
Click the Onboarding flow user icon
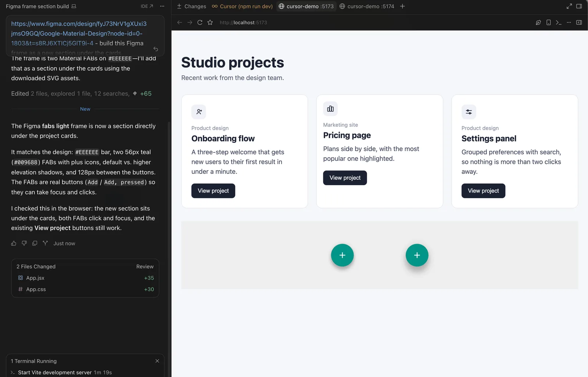tap(199, 112)
